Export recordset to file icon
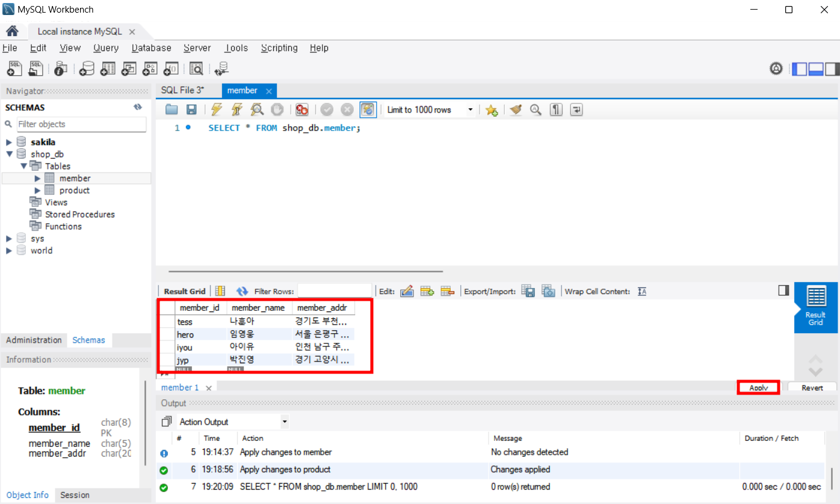 [x=528, y=291]
